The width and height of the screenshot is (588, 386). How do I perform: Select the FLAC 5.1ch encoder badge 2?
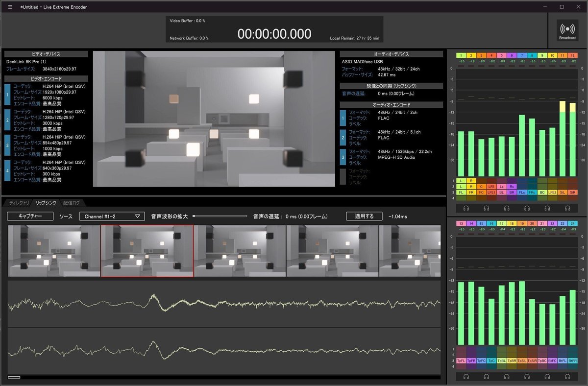tap(343, 138)
